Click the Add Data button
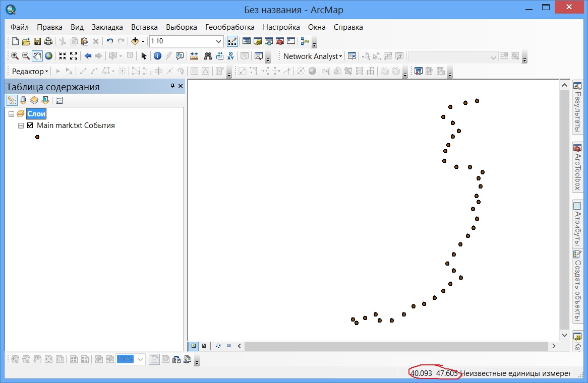Screen dimensions: 588x383 click(135, 41)
